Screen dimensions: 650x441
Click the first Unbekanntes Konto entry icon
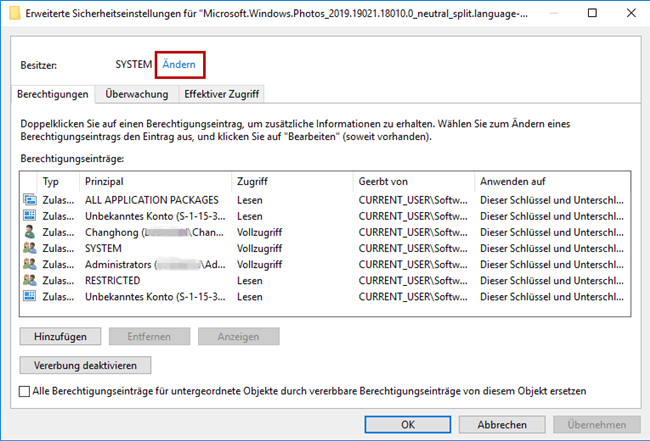pyautogui.click(x=28, y=216)
